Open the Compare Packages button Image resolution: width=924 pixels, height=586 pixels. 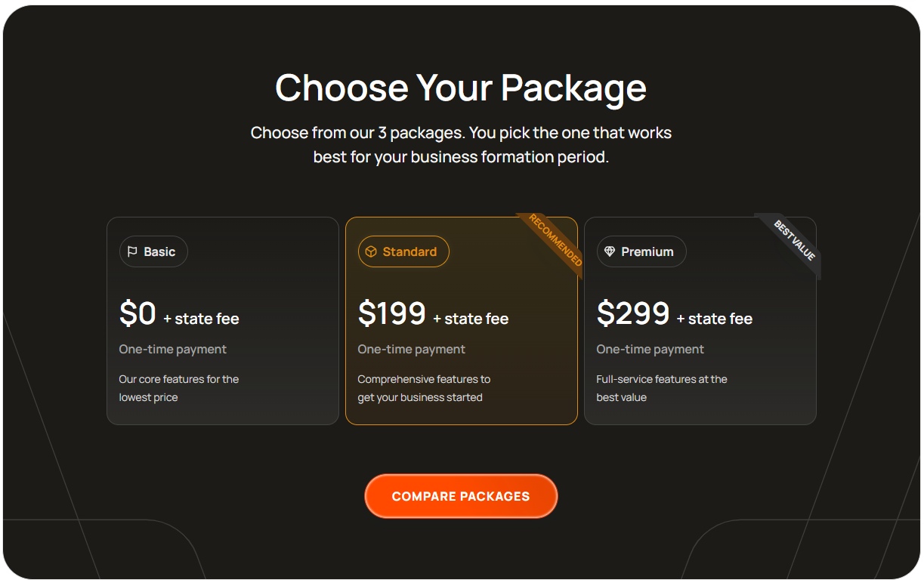coord(461,496)
